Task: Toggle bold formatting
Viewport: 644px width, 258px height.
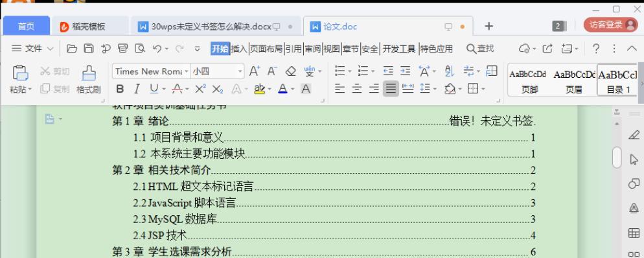Action: (120, 89)
